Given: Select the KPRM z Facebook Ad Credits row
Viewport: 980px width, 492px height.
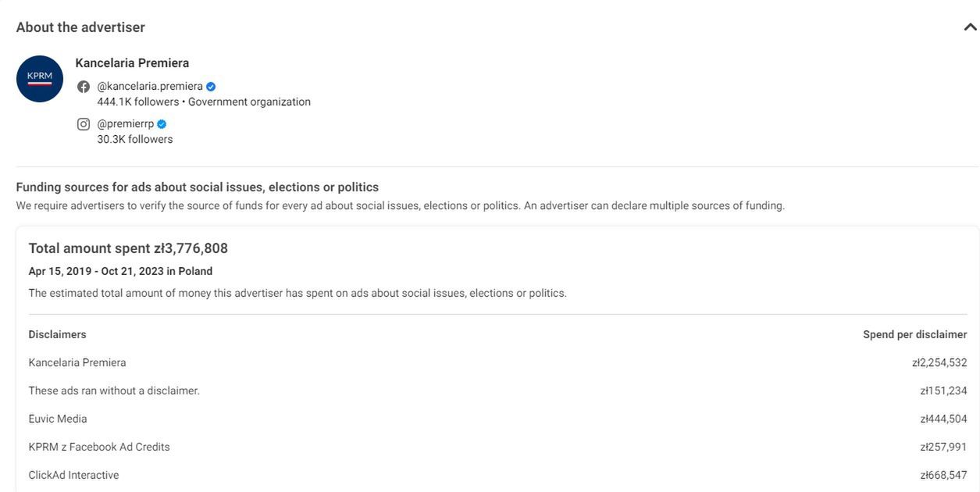Looking at the screenshot, I should [497, 447].
